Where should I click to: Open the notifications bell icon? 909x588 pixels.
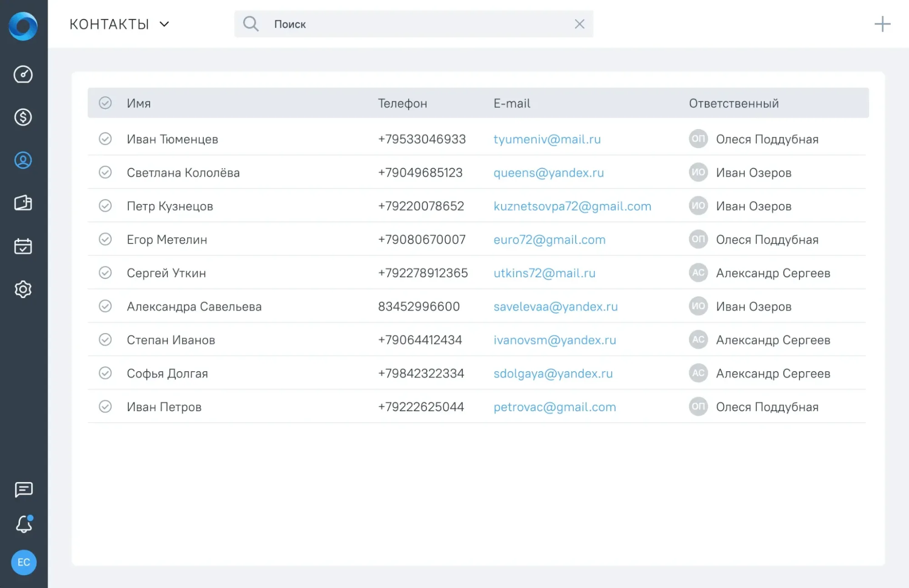24,524
